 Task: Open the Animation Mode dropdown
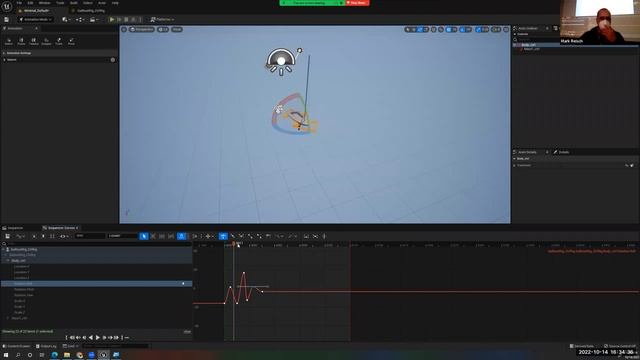[36, 19]
